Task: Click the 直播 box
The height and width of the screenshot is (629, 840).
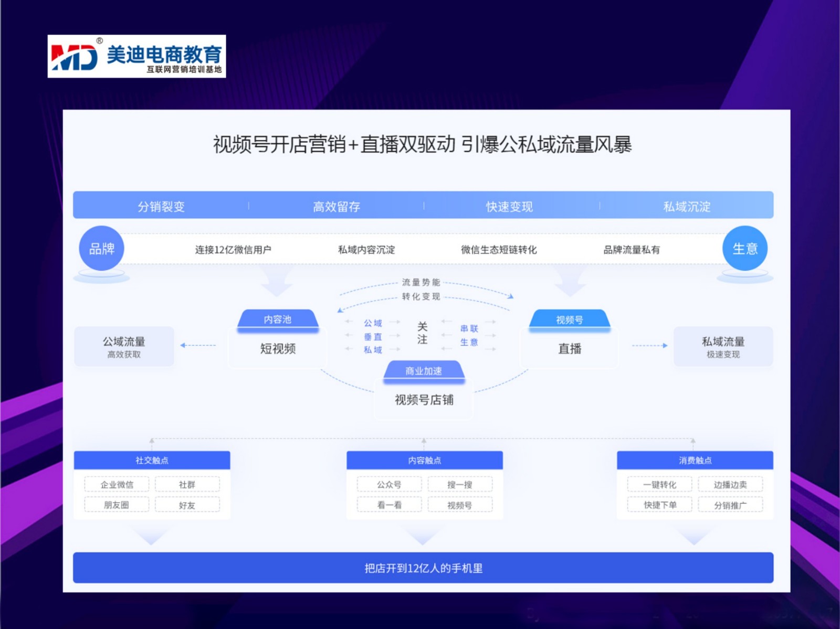Action: [570, 349]
